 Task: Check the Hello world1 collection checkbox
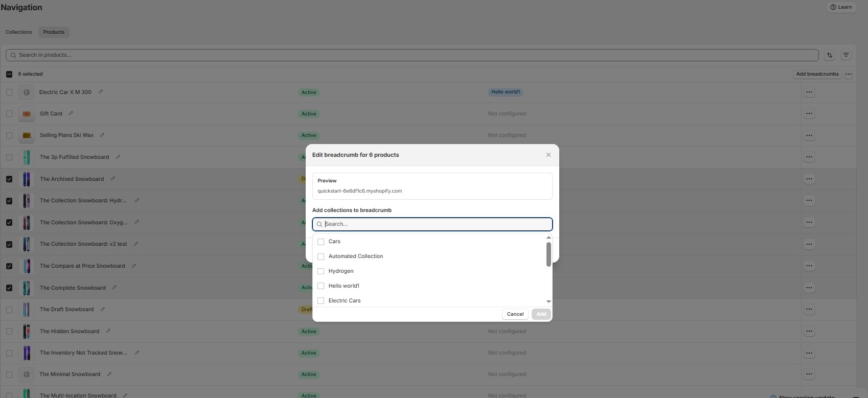321,286
